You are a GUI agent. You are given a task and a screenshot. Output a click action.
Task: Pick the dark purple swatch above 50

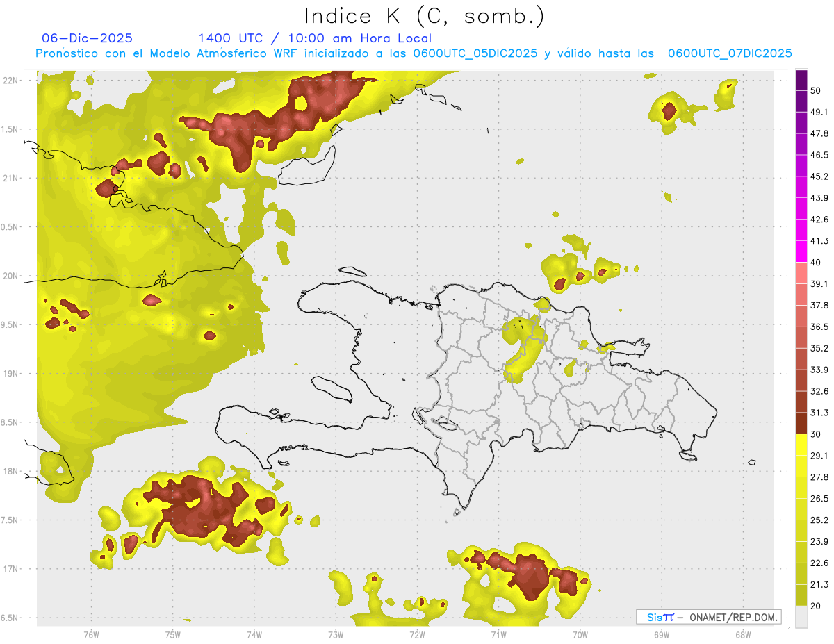tap(801, 80)
